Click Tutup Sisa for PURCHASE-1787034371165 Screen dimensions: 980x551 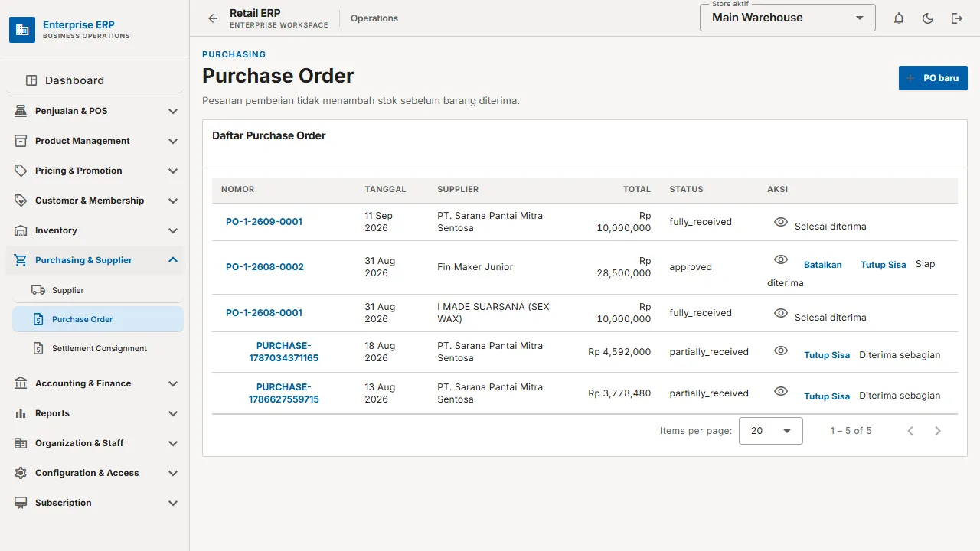click(x=827, y=355)
